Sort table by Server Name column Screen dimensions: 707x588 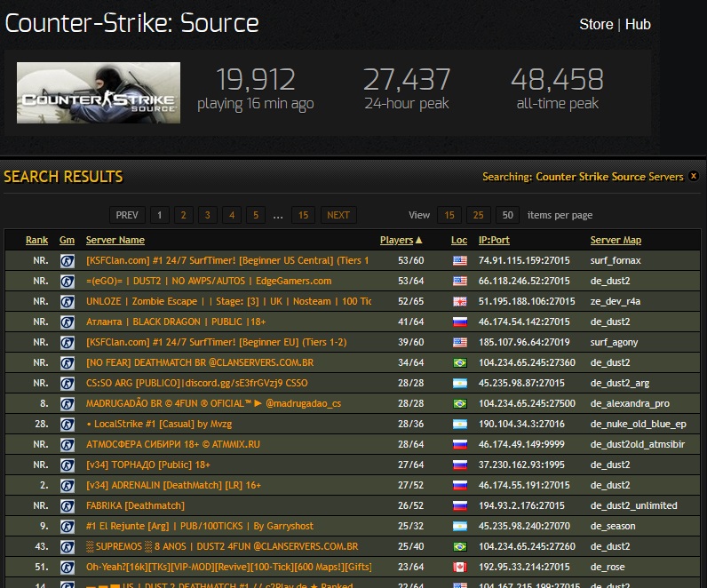click(115, 241)
